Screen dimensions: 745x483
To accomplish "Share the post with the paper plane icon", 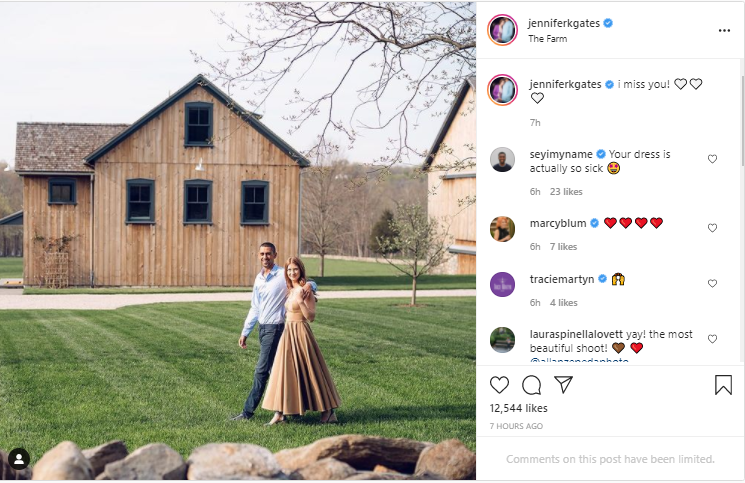I will (x=564, y=385).
